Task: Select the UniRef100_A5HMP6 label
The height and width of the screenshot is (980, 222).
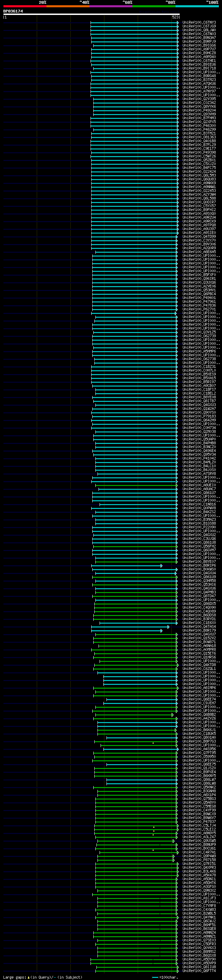Action: (x=199, y=351)
